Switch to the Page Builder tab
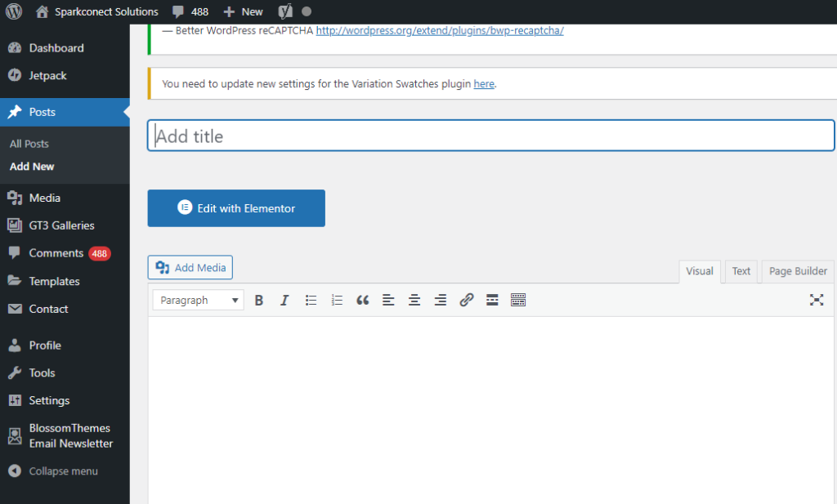This screenshot has height=504, width=837. (x=798, y=271)
